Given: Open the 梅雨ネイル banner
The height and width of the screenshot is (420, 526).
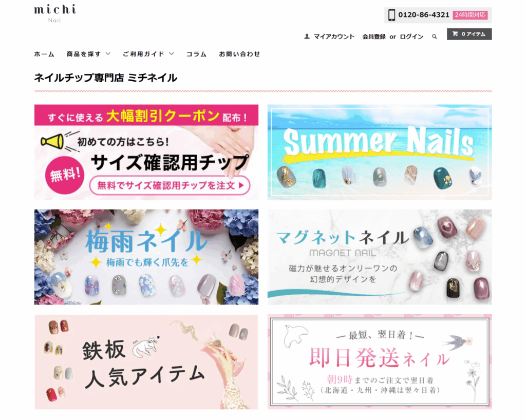Looking at the screenshot, I should coord(146,257).
